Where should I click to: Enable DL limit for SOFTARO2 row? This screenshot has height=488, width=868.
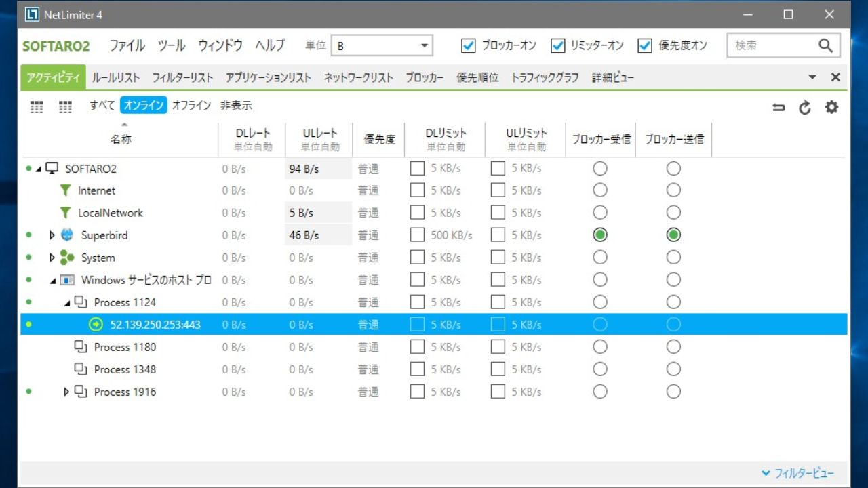[417, 168]
